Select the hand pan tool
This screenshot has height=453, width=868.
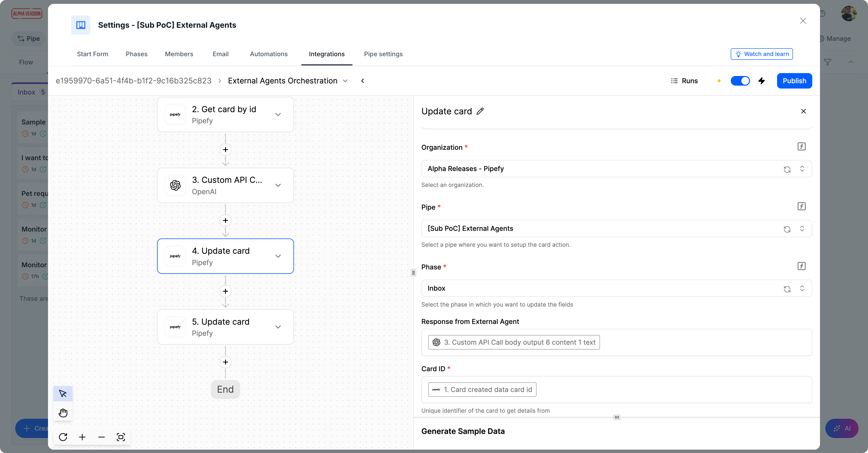pos(63,412)
